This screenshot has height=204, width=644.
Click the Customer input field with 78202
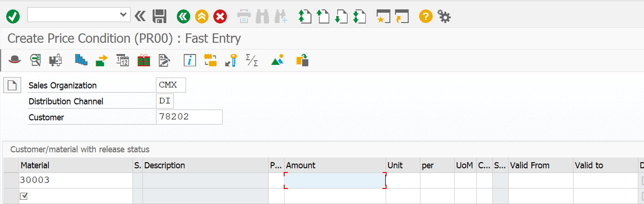pyautogui.click(x=189, y=117)
